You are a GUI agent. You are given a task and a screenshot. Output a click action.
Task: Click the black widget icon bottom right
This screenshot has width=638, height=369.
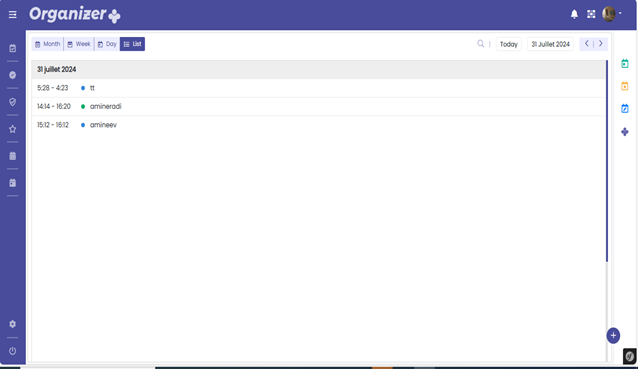coord(629,356)
